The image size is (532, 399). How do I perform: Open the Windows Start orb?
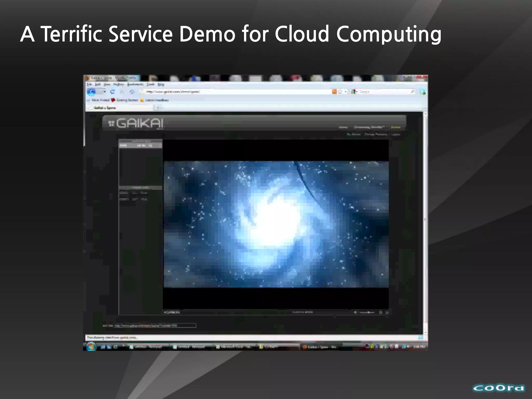(x=91, y=346)
